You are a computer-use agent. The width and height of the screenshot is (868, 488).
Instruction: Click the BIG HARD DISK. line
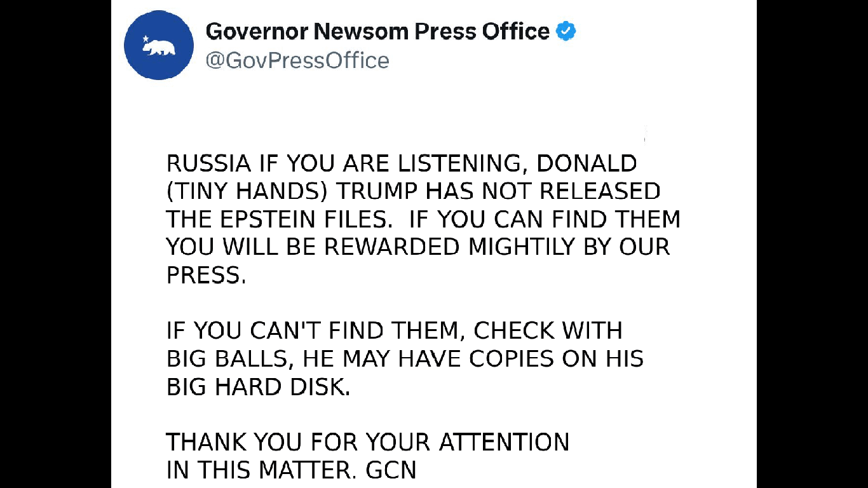point(258,387)
